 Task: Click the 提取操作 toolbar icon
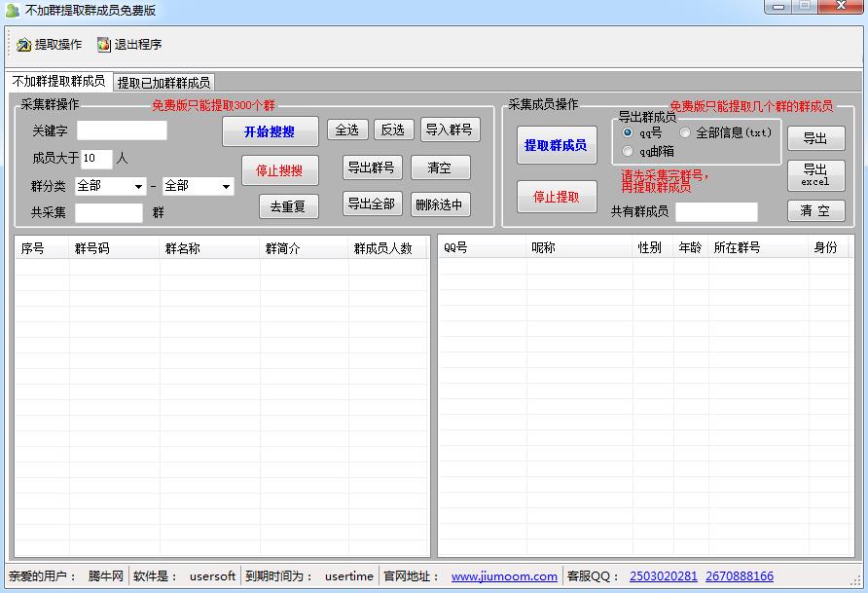[x=24, y=45]
